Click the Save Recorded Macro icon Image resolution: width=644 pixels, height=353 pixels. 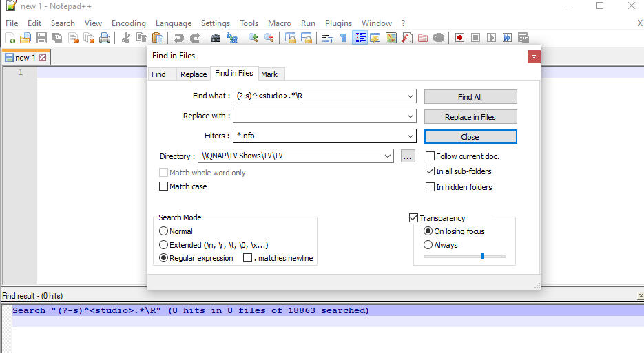(523, 38)
